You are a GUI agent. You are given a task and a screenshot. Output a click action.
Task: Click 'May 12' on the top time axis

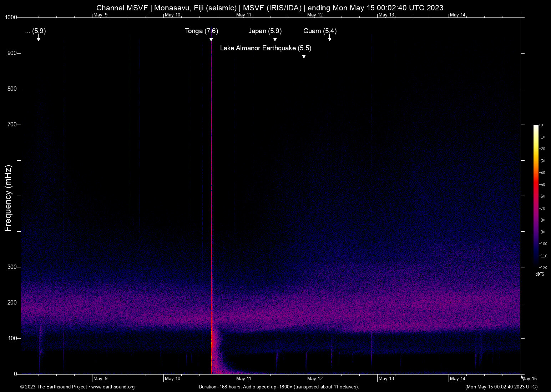(x=315, y=15)
